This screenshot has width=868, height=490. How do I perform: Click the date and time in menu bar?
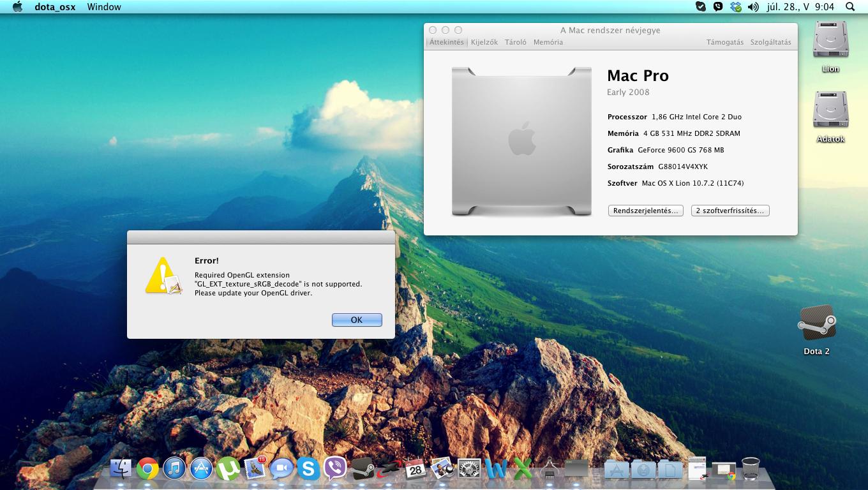[800, 6]
